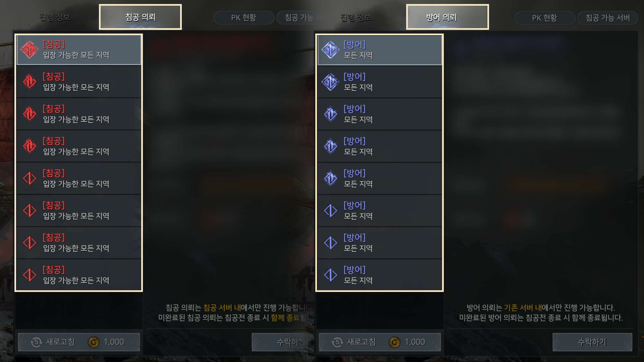Screen dimensions: 644x362
Task: Open the 침공 의뢰 tab
Action: point(140,17)
